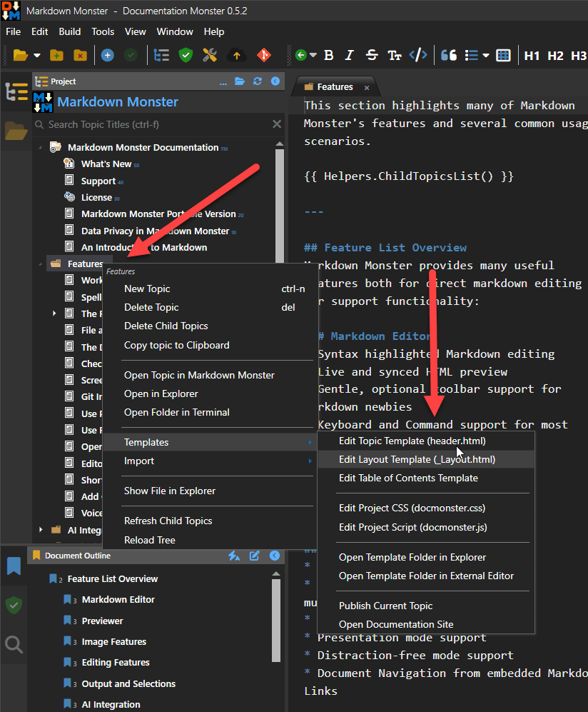Toggle italic formatting

click(349, 56)
